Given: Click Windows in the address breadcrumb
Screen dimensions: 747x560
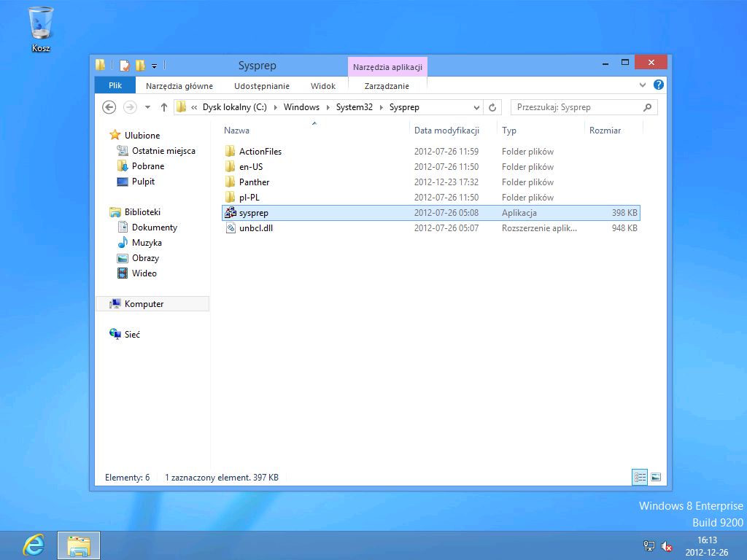Looking at the screenshot, I should point(301,107).
